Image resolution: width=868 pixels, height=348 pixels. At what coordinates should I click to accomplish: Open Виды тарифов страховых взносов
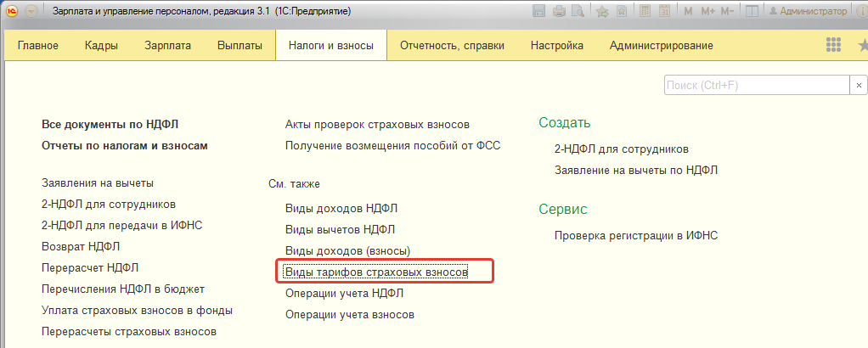point(377,272)
